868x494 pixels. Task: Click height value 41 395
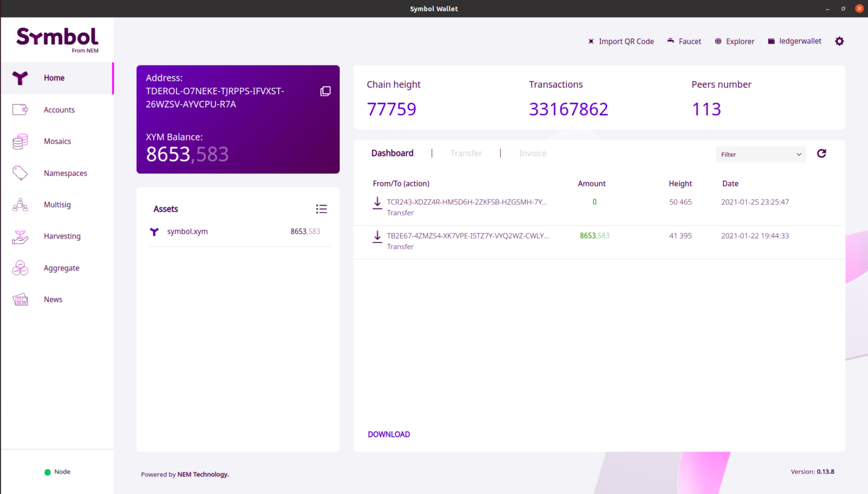click(680, 236)
